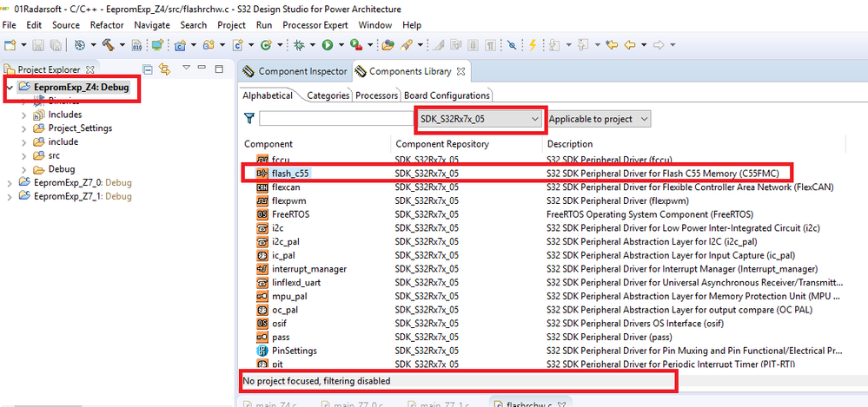This screenshot has height=407, width=868.
Task: Click the New Class green C icon
Action: pos(266,45)
